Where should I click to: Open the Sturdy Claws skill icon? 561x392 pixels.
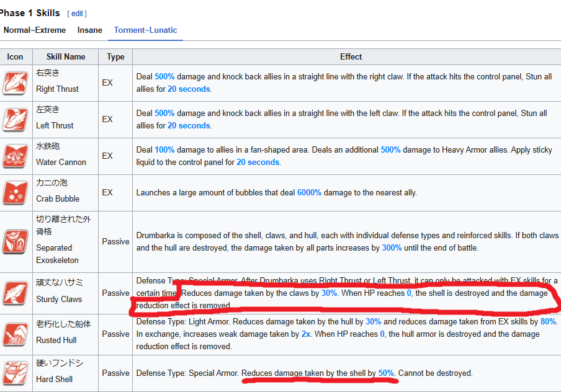15,293
